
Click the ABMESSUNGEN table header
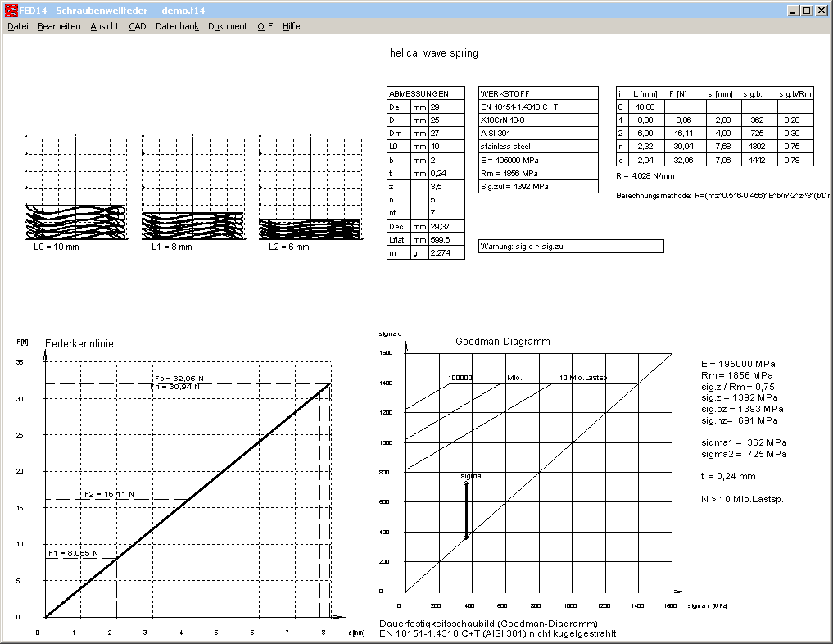[x=425, y=94]
